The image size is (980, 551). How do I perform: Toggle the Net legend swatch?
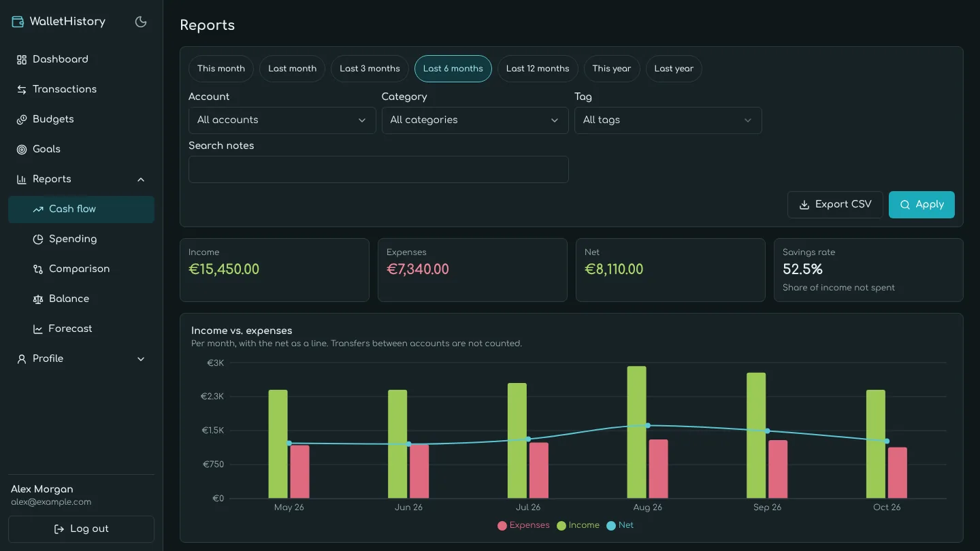[610, 526]
